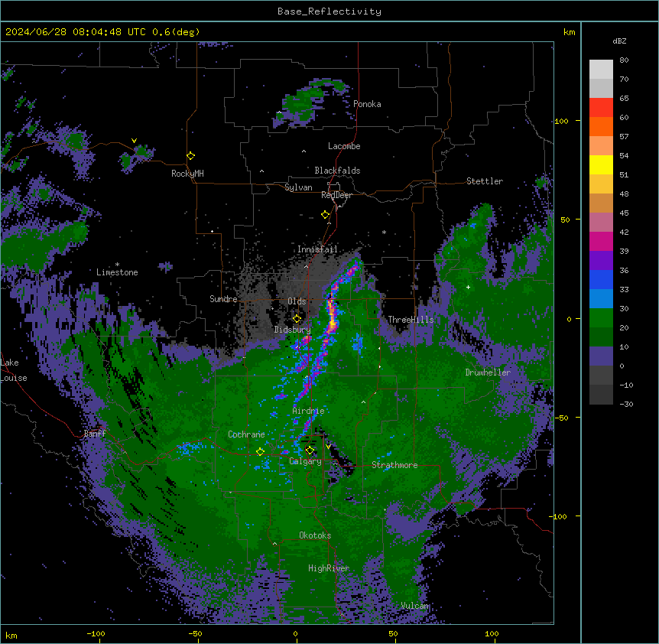The width and height of the screenshot is (659, 644).
Task: Click the Airdrie city label
Action: [309, 411]
